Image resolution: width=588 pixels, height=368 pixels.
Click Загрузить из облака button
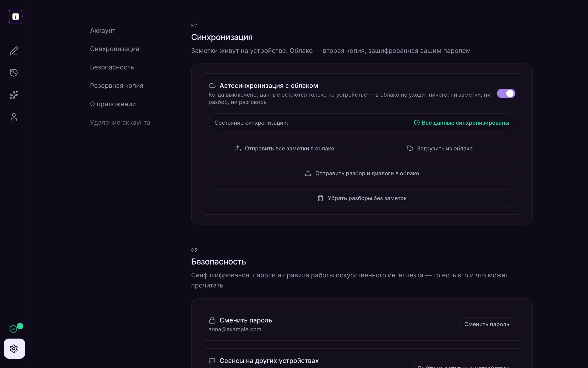[439, 149]
